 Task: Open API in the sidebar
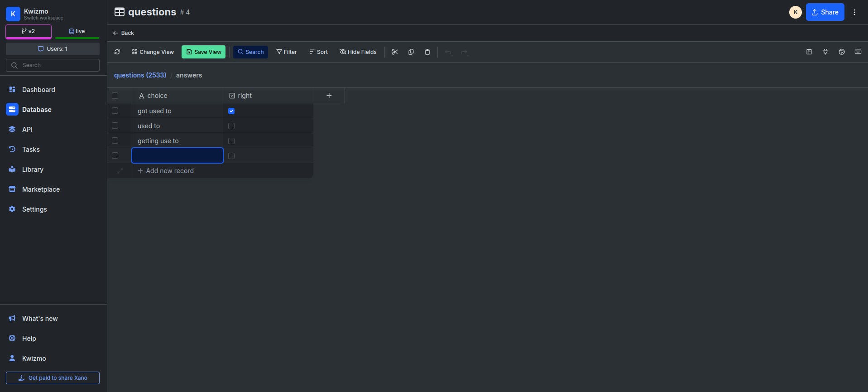pyautogui.click(x=27, y=130)
